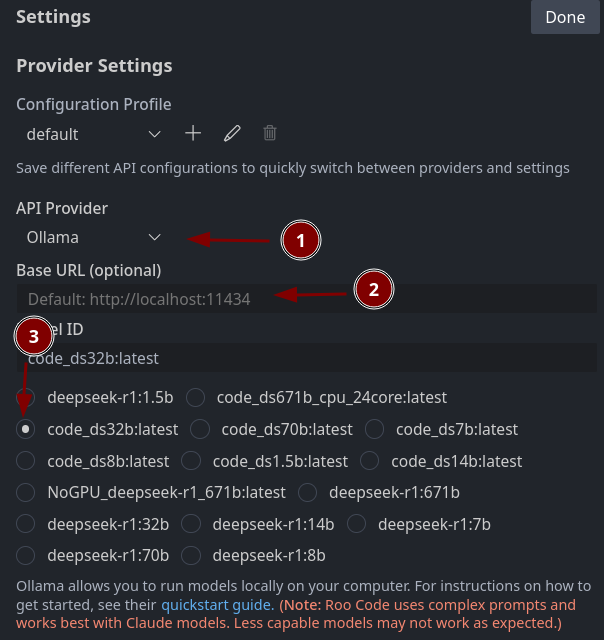Click the Model ID text field

306,358
